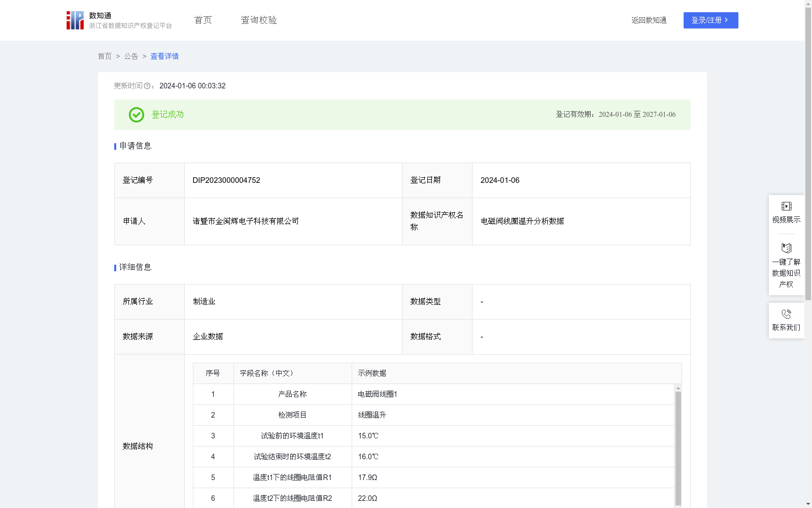Click applicant 诸暨市金闽辉电子科技有限公司
The image size is (812, 508).
(246, 221)
